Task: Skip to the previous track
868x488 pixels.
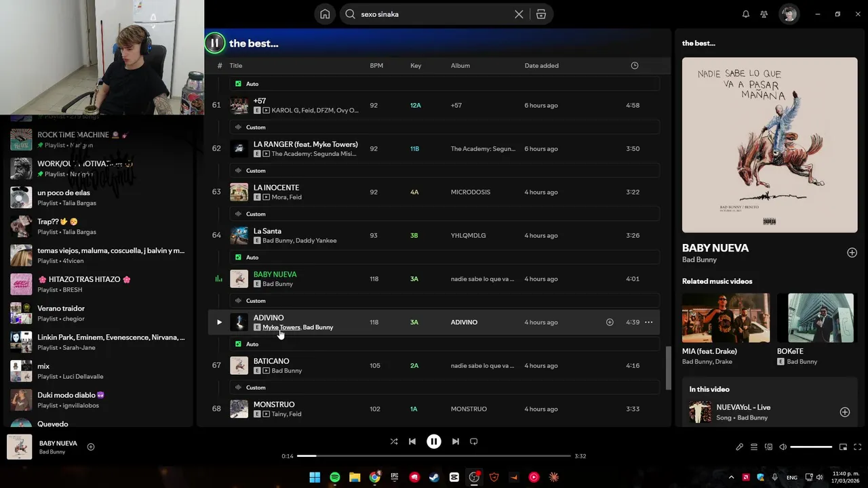Action: (x=412, y=441)
